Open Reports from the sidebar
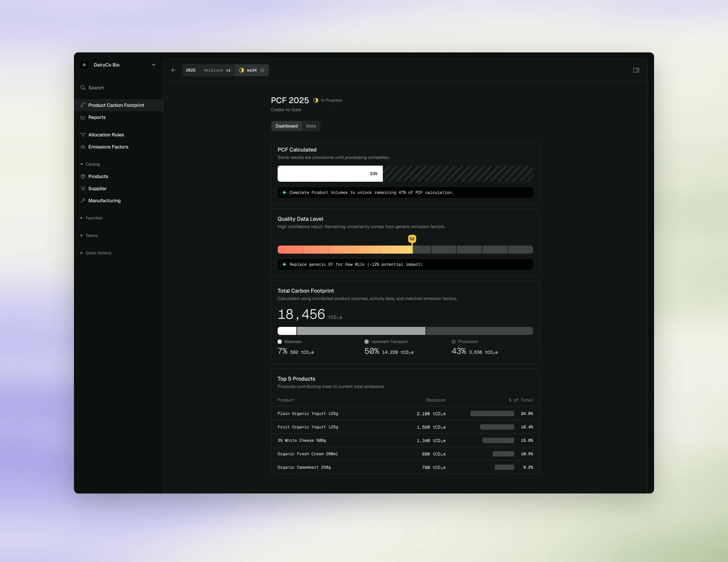 (118, 117)
